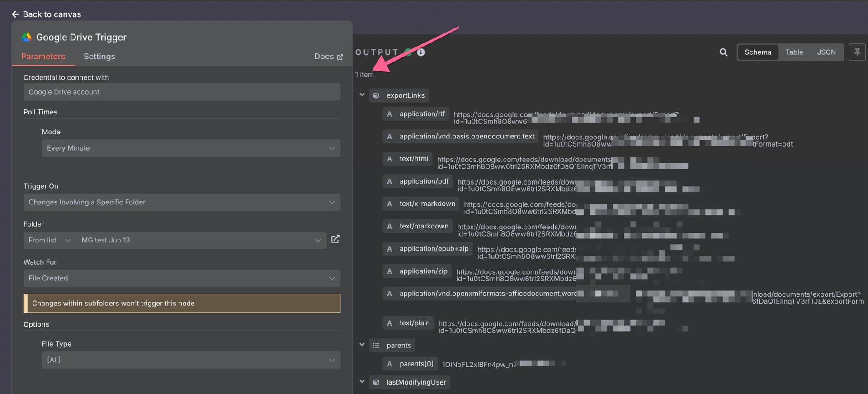The image size is (868, 394).
Task: Open the File Type [All] dropdown
Action: [191, 360]
